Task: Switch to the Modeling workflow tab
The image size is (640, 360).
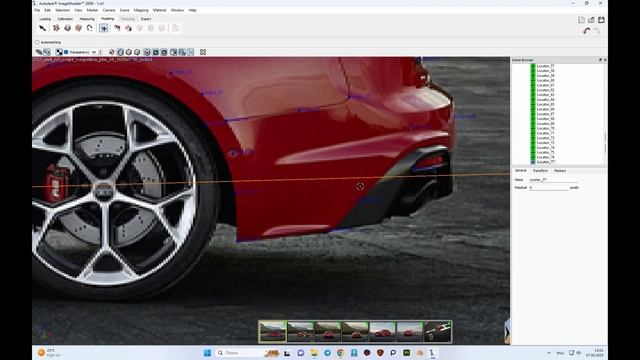Action: pyautogui.click(x=107, y=19)
